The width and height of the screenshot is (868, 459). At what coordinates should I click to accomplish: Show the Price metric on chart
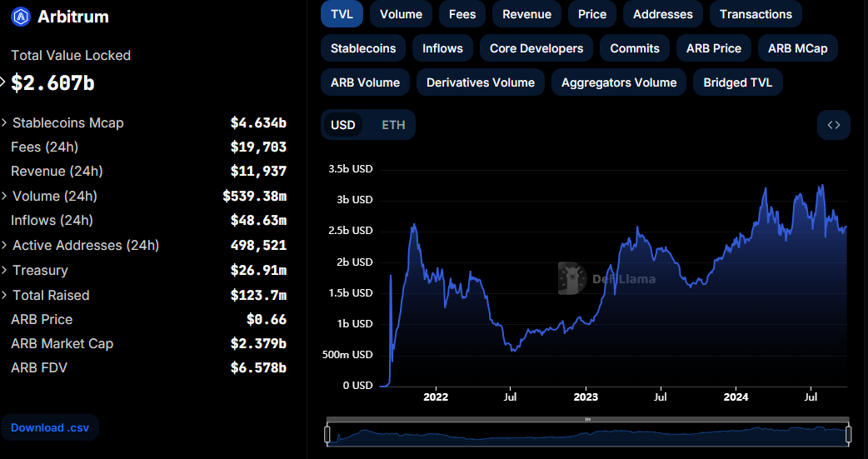click(591, 14)
